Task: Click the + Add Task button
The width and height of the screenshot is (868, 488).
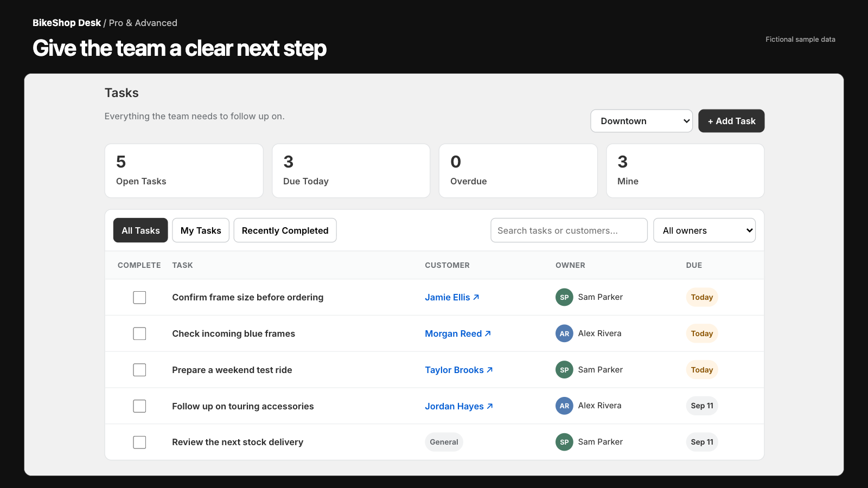Action: pyautogui.click(x=731, y=121)
